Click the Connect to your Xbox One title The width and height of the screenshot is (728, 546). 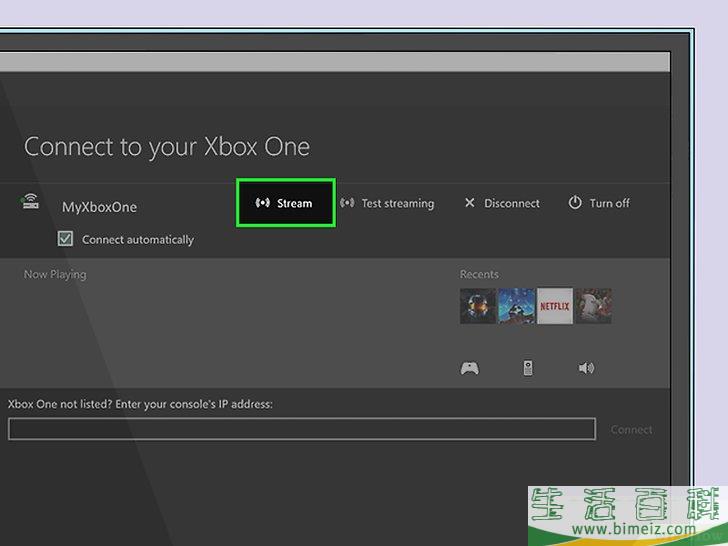coord(167,147)
